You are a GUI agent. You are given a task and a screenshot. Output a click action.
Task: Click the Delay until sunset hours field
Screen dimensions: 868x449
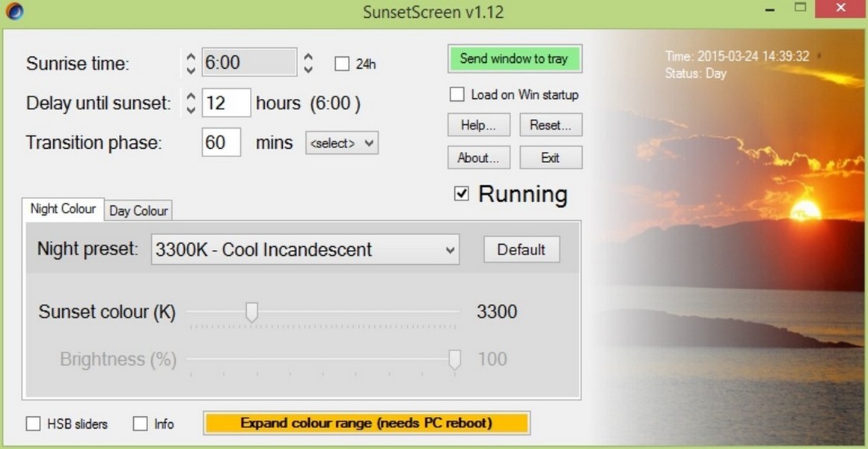226,103
